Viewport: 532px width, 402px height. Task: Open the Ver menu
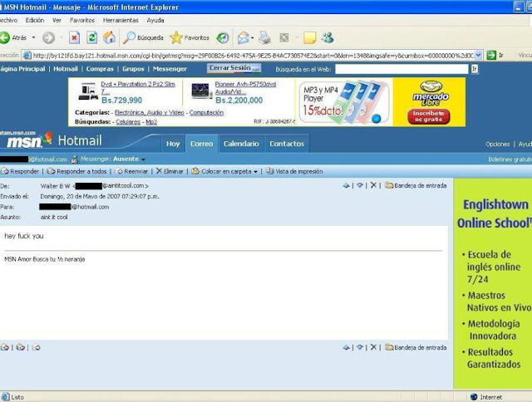pos(57,20)
